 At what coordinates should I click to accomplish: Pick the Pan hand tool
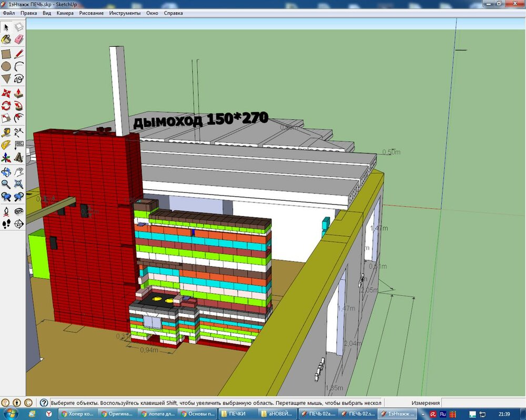click(x=19, y=171)
